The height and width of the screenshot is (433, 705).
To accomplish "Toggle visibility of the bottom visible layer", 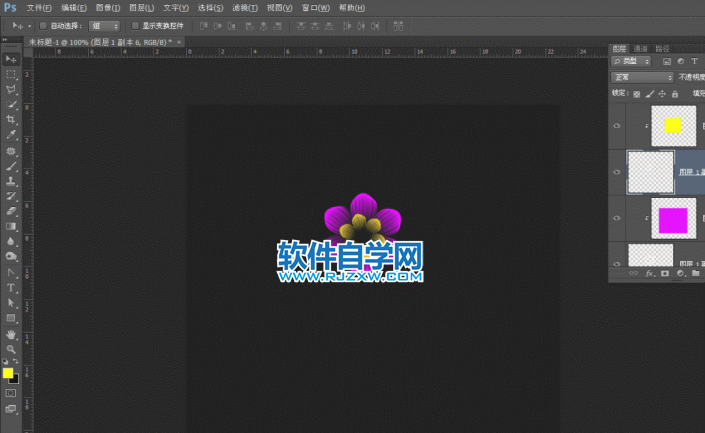I will coord(617,264).
